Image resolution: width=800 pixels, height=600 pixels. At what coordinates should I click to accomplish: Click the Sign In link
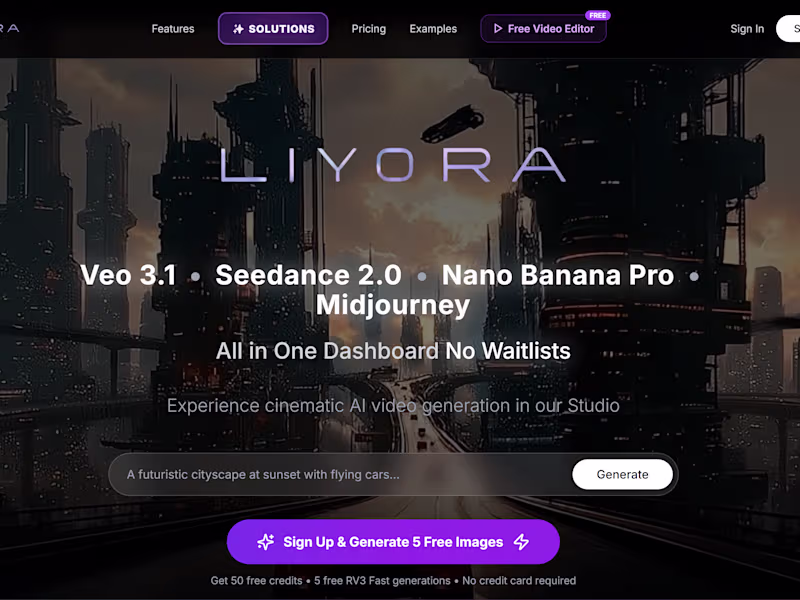[x=747, y=29]
